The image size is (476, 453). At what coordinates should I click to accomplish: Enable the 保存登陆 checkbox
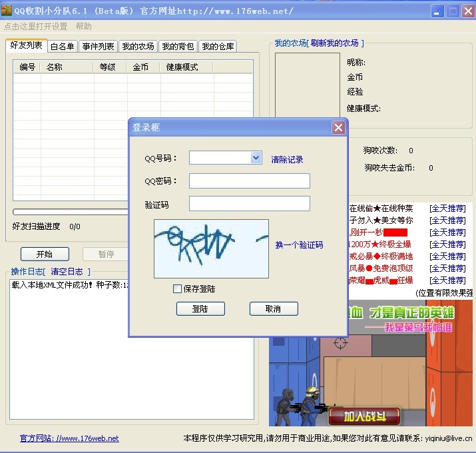click(177, 289)
